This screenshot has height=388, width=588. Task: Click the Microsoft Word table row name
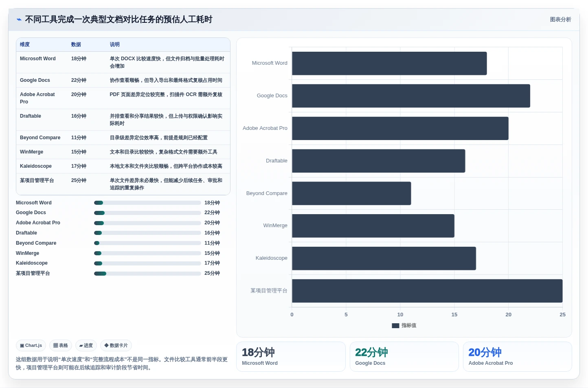pos(38,59)
